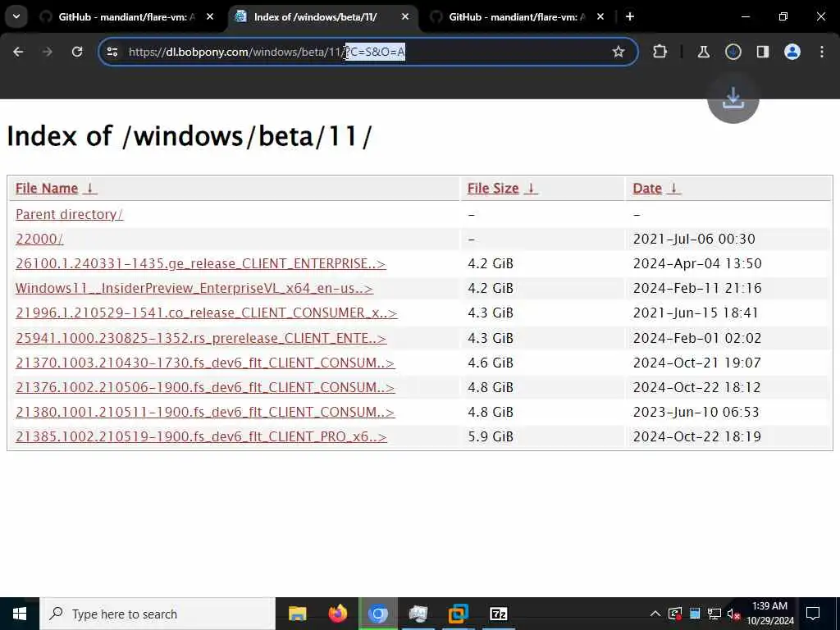Click the URL address bar
The width and height of the screenshot is (840, 630).
pyautogui.click(x=367, y=52)
